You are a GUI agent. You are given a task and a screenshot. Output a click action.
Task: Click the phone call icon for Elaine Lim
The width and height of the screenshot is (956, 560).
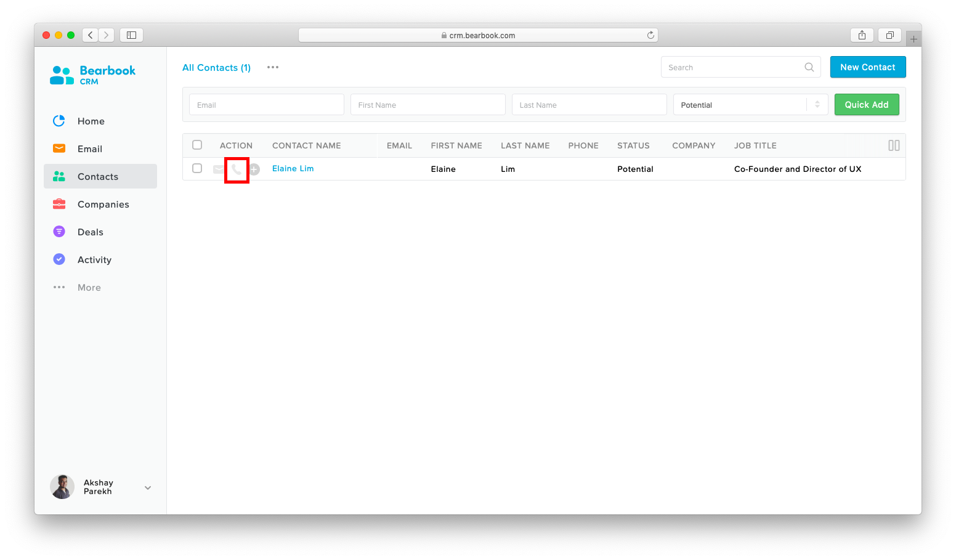point(237,169)
